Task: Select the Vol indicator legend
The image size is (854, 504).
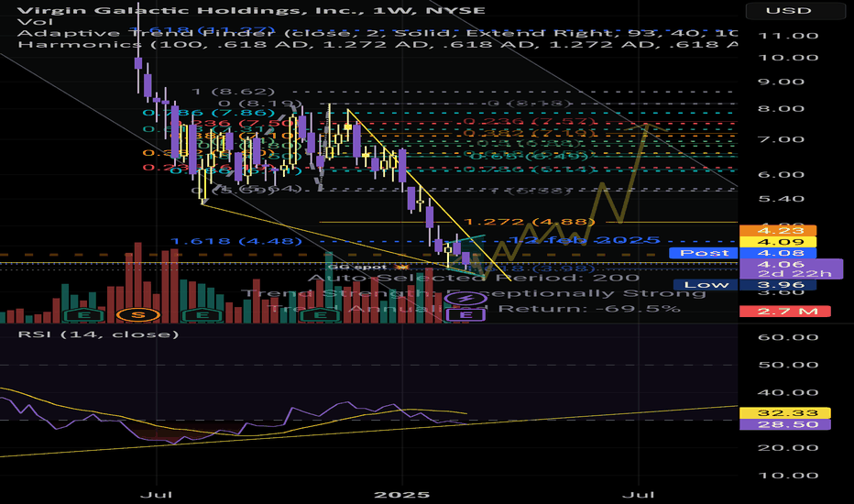Action: coord(36,22)
